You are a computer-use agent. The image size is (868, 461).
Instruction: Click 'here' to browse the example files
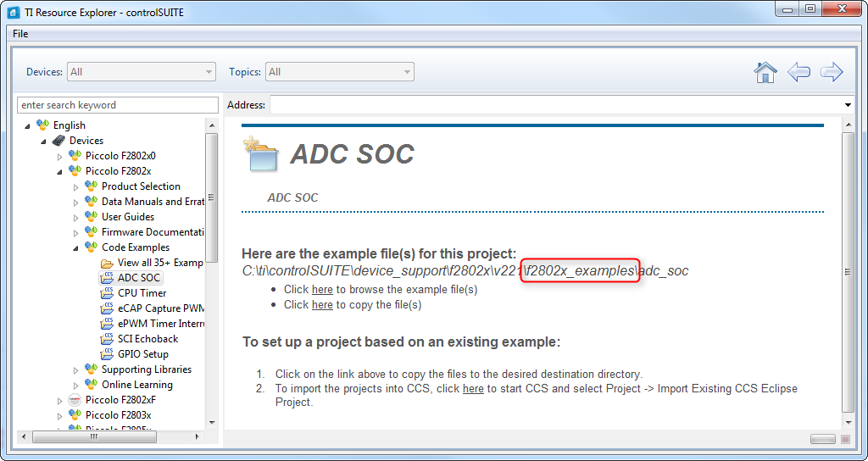pyautogui.click(x=322, y=290)
